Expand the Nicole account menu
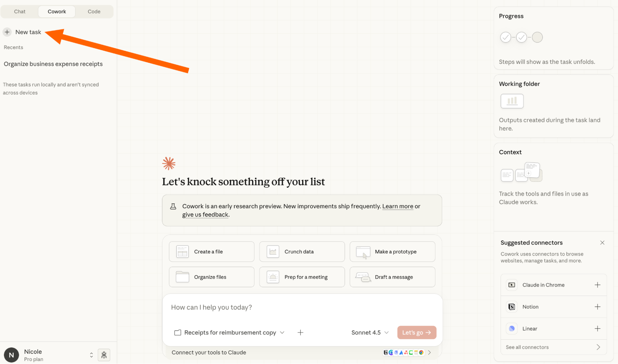The height and width of the screenshot is (364, 618). pos(91,355)
